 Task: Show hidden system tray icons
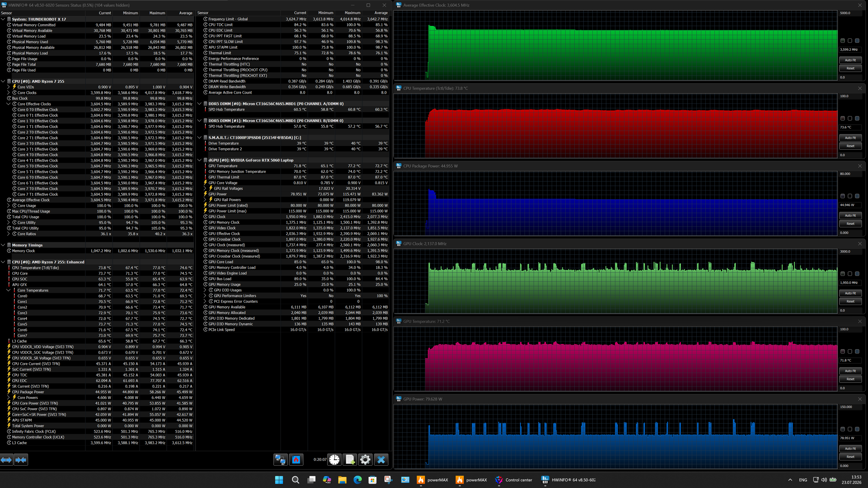click(790, 480)
